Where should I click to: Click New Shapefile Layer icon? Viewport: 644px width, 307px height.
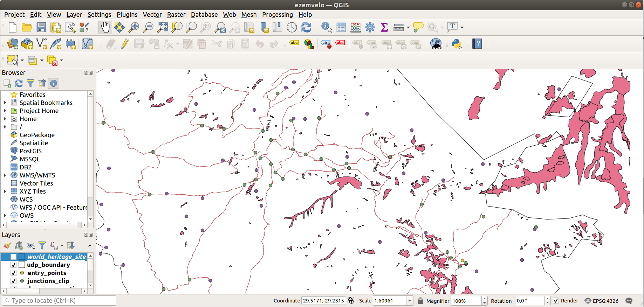tap(41, 44)
